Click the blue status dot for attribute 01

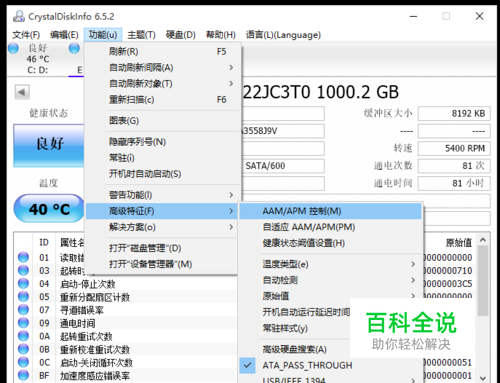23,257
